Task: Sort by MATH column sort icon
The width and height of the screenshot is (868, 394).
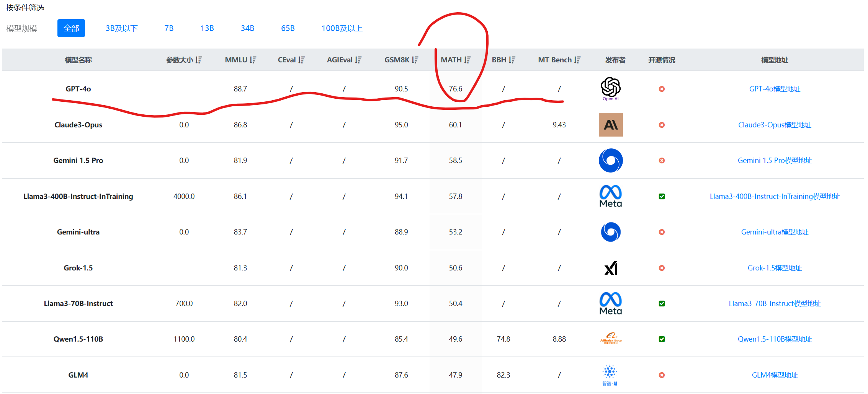Action: pos(467,60)
